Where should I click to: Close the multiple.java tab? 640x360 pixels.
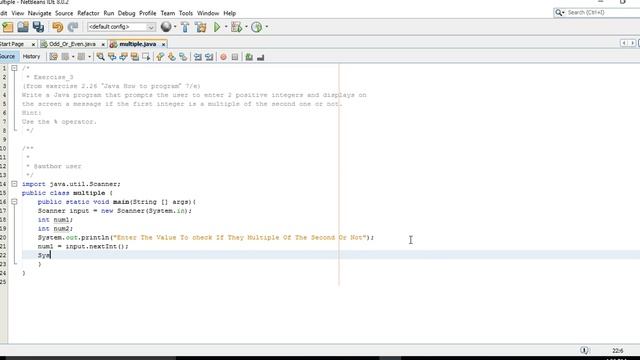(x=163, y=44)
